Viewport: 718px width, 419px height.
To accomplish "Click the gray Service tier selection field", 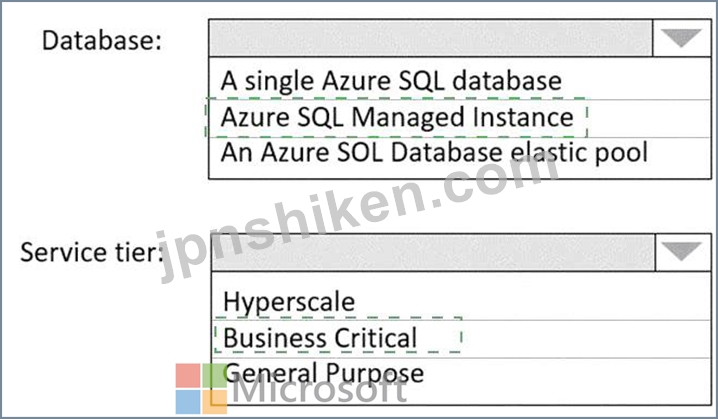I will (x=433, y=252).
